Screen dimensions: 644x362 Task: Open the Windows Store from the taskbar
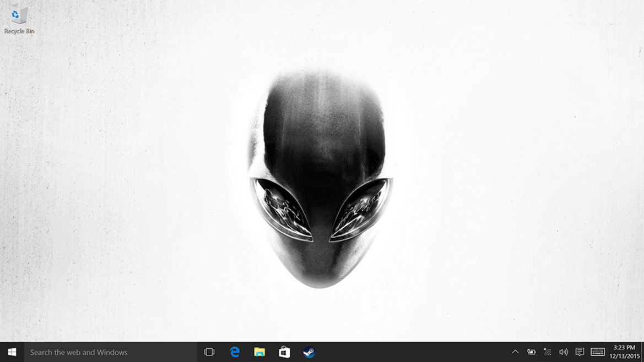pyautogui.click(x=284, y=352)
